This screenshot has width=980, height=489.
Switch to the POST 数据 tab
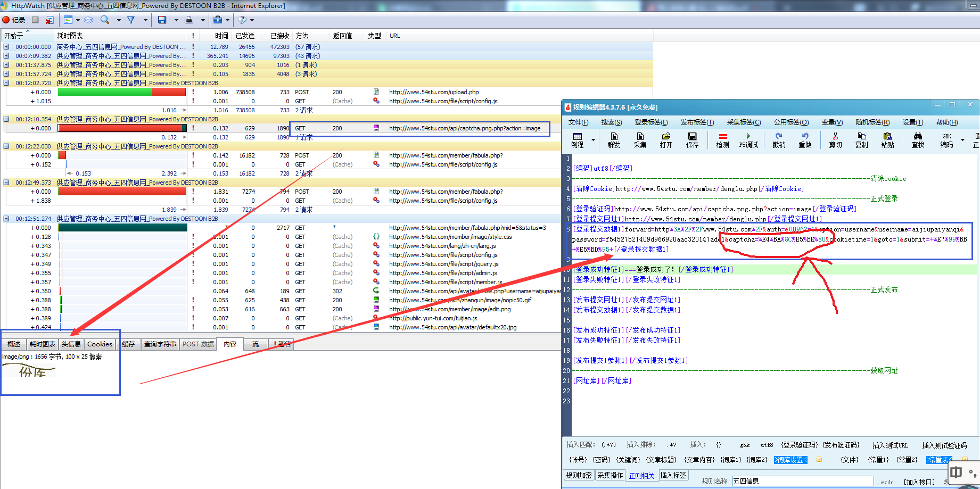(x=198, y=344)
